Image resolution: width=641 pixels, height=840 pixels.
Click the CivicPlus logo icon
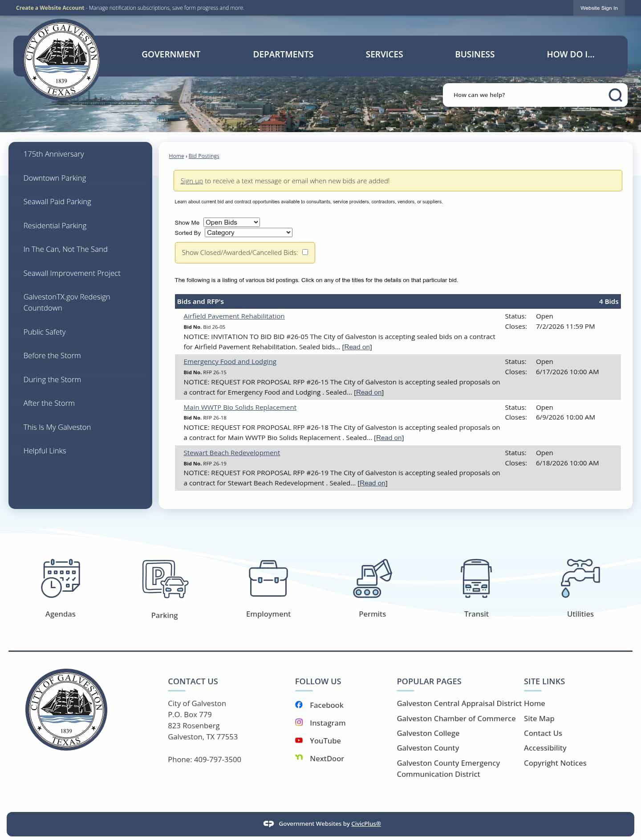pyautogui.click(x=268, y=824)
